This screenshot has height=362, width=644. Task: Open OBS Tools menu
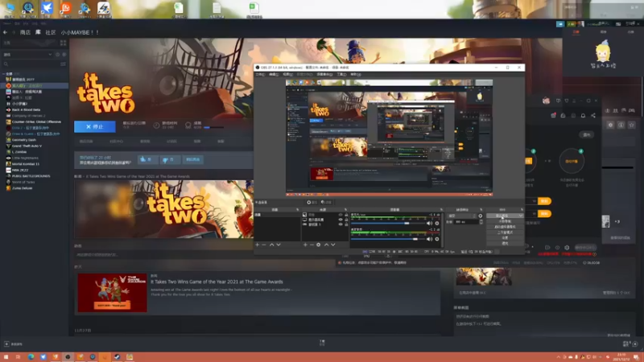[341, 74]
